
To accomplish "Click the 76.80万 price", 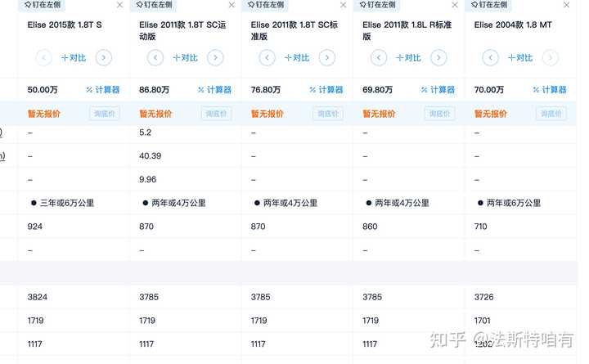I will tap(266, 90).
